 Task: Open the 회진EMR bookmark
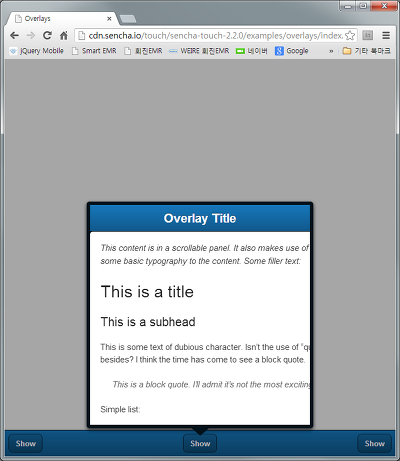[143, 51]
